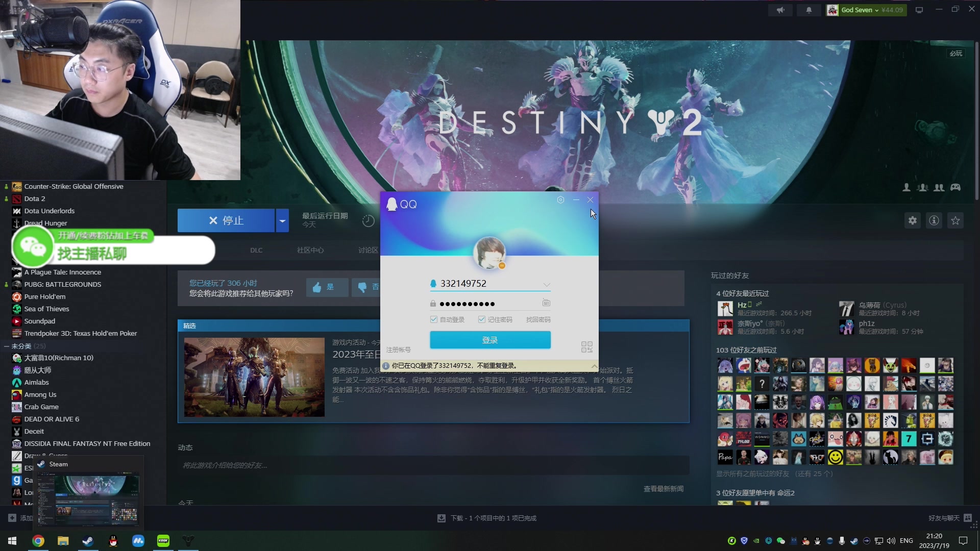Click the QQ penguin taskbar icon
The width and height of the screenshot is (980, 551).
click(113, 541)
